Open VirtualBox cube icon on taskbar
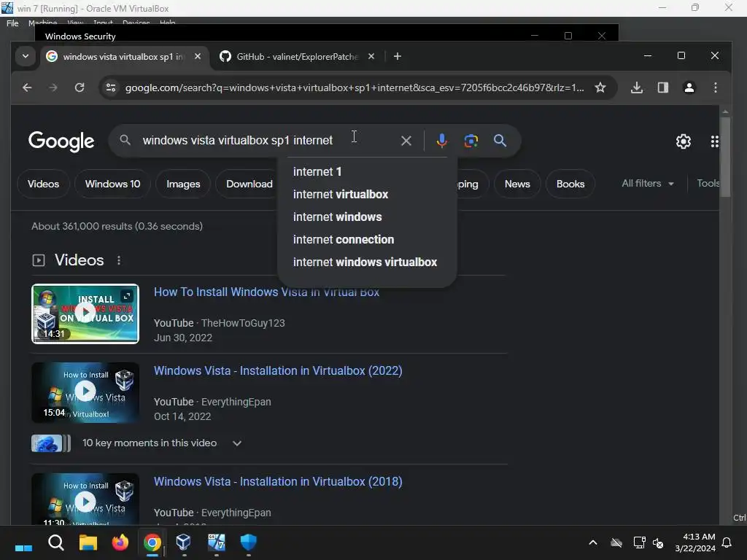The height and width of the screenshot is (560, 747). click(183, 542)
